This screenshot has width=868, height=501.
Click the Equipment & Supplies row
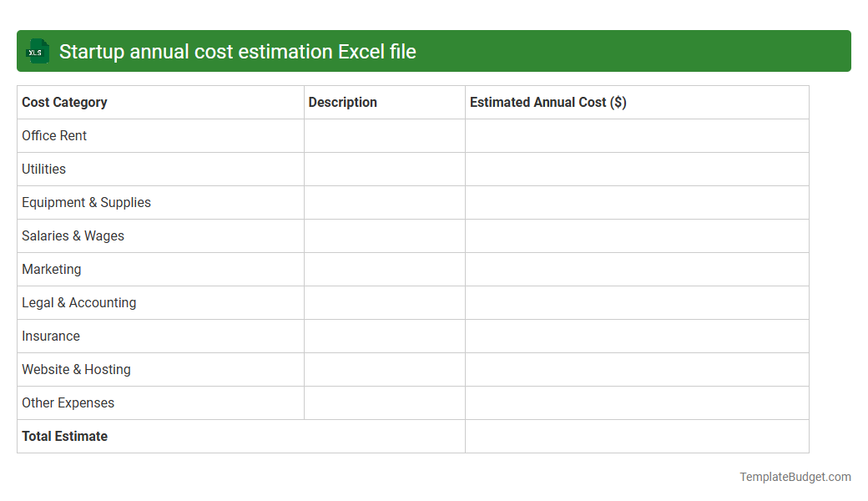[x=86, y=202]
